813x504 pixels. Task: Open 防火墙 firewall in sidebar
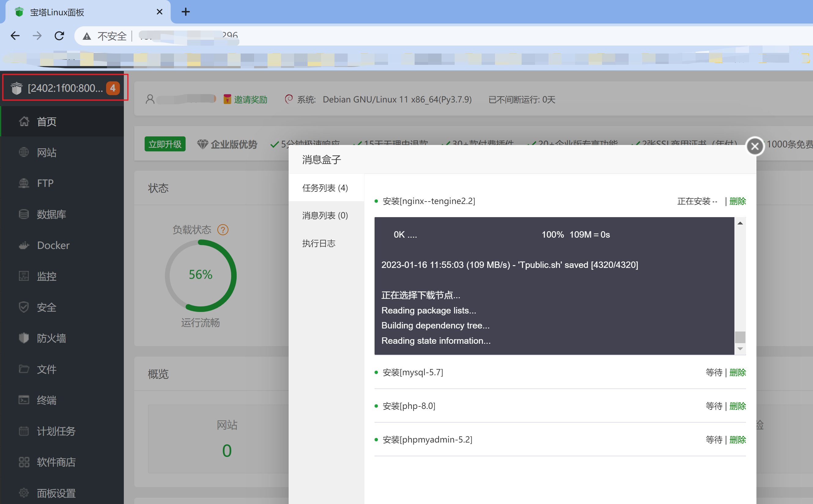coord(62,338)
